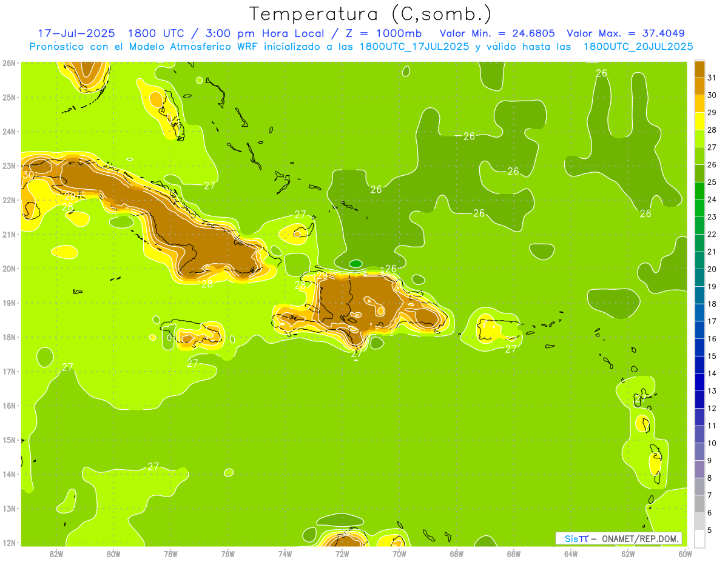Click valid-until time "1800UTC_20JUL2025"
728x562 pixels.
[638, 46]
